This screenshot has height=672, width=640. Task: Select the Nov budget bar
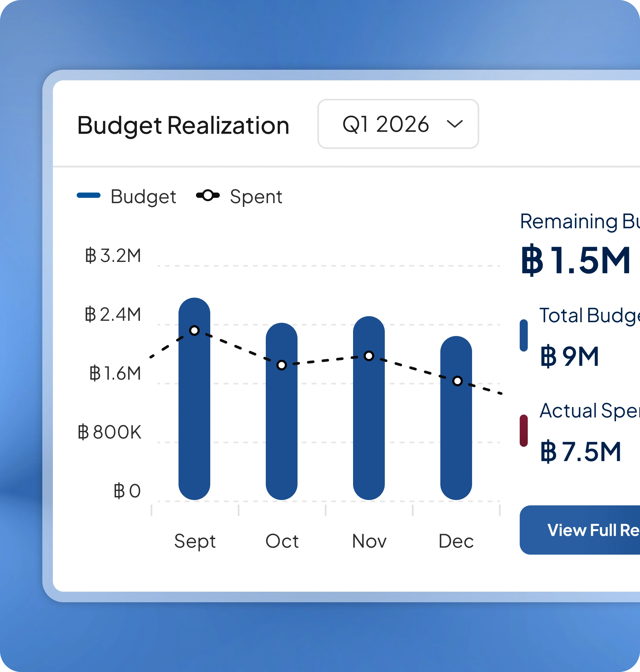(369, 408)
